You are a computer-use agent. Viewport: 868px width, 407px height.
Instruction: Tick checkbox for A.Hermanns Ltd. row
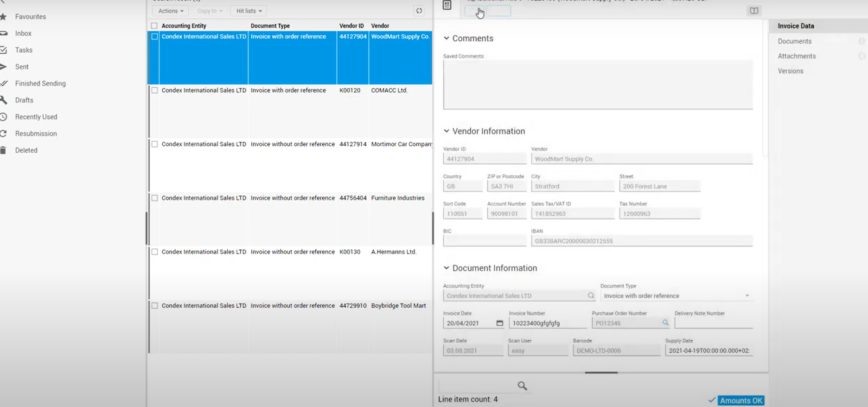pyautogui.click(x=154, y=252)
